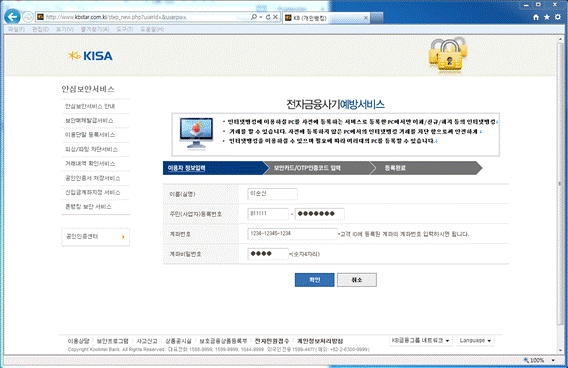
Task: Open 피싱/파밍 차단서비스 sidebar link
Action: pos(91,149)
